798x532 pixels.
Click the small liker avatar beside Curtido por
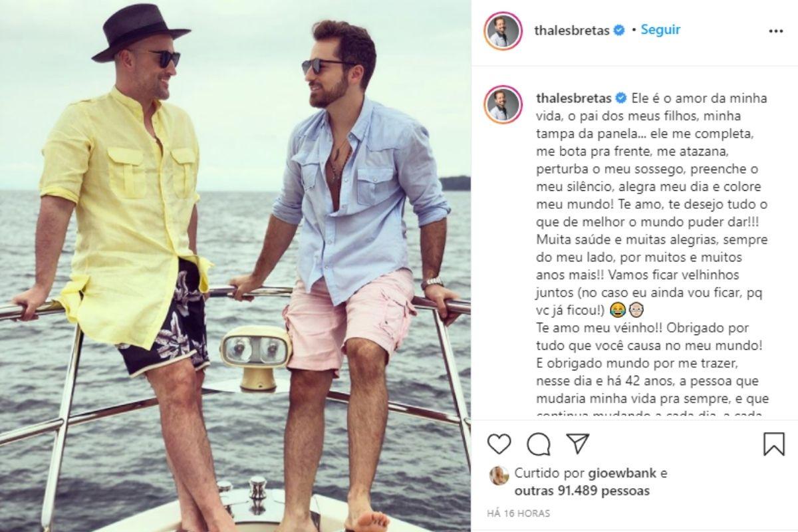(499, 474)
